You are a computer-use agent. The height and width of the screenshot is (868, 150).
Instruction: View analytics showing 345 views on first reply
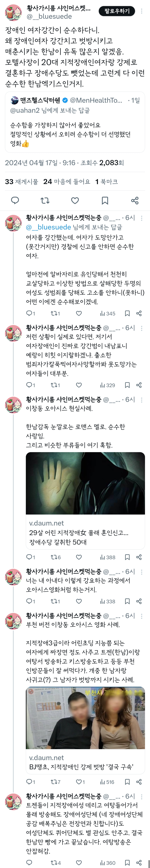click(108, 313)
